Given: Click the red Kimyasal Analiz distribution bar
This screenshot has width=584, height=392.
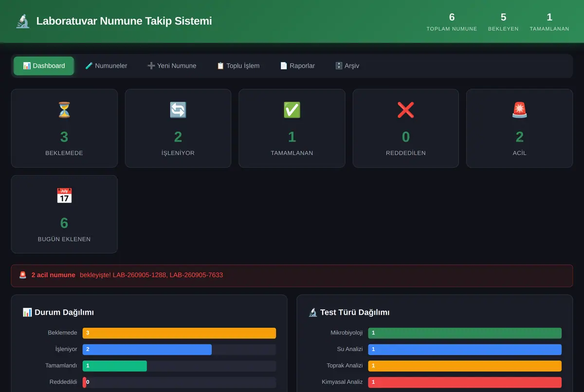Looking at the screenshot, I should point(465,382).
